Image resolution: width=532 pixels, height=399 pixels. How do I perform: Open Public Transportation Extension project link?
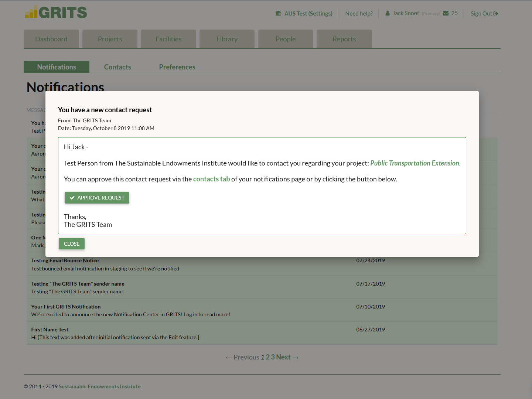415,163
